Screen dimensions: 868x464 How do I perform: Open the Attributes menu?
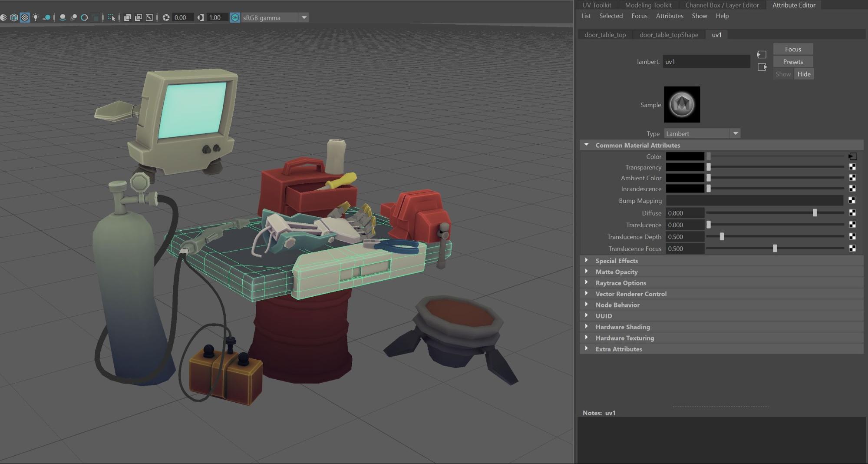pyautogui.click(x=669, y=16)
